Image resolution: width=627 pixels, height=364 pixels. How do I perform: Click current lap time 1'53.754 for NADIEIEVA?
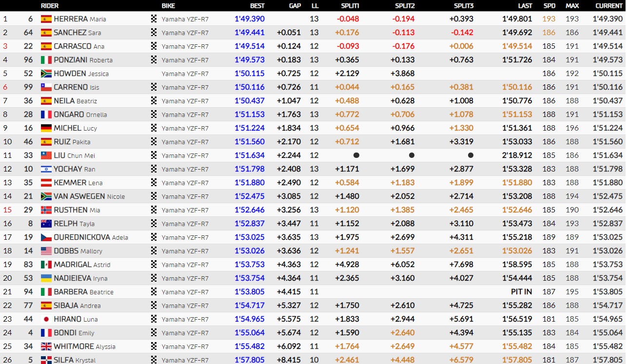[x=608, y=278]
